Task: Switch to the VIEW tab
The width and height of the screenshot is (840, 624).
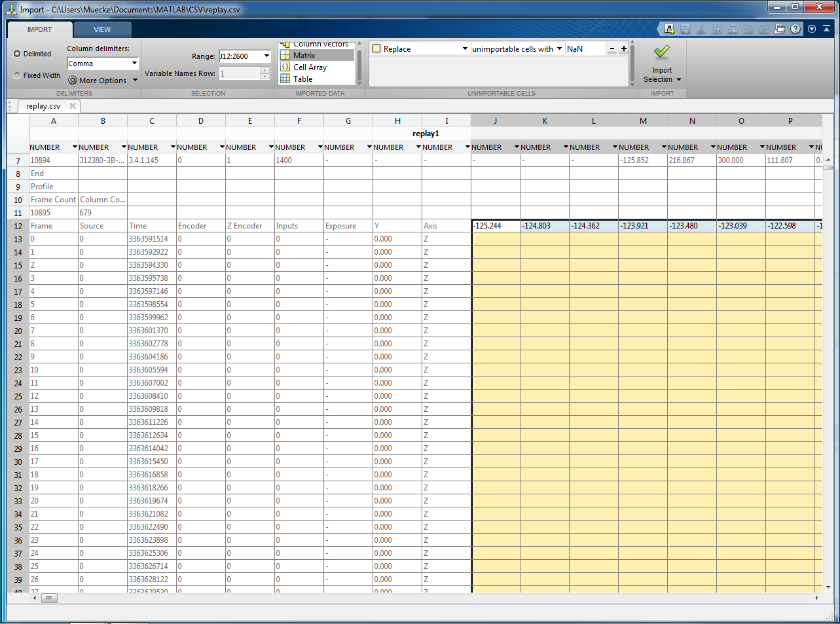Action: [x=102, y=29]
